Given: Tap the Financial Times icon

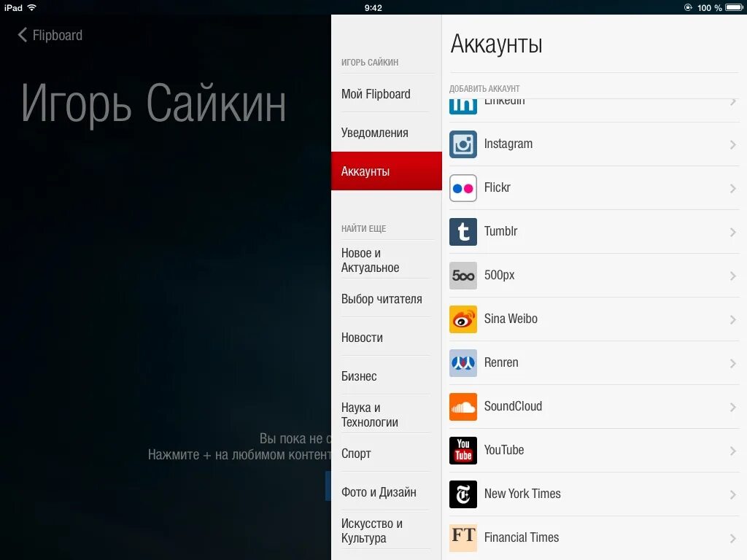Looking at the screenshot, I should 462,537.
